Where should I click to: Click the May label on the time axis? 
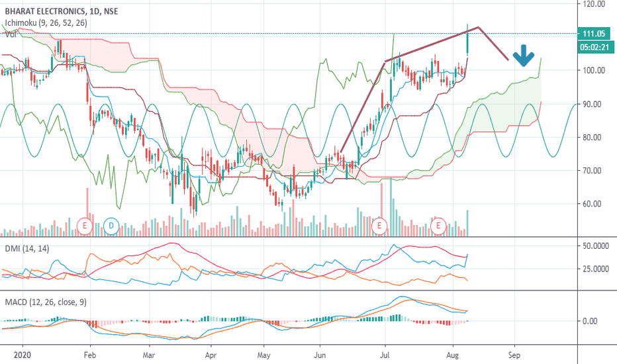click(x=263, y=355)
